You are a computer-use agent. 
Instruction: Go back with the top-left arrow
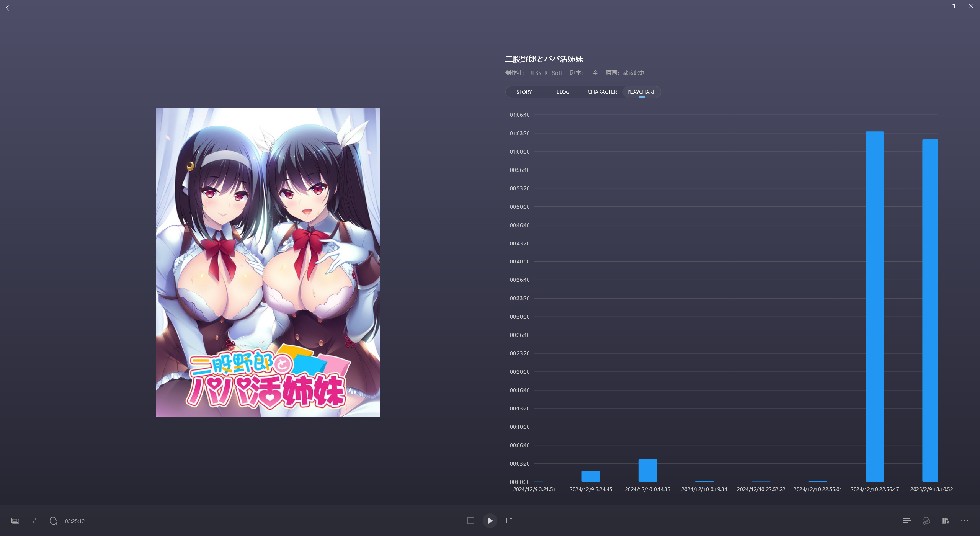click(8, 8)
